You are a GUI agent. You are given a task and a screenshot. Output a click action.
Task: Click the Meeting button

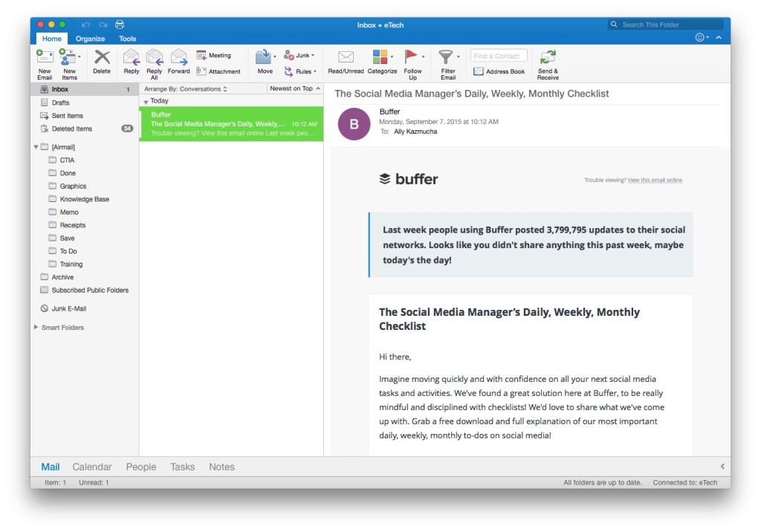click(213, 55)
